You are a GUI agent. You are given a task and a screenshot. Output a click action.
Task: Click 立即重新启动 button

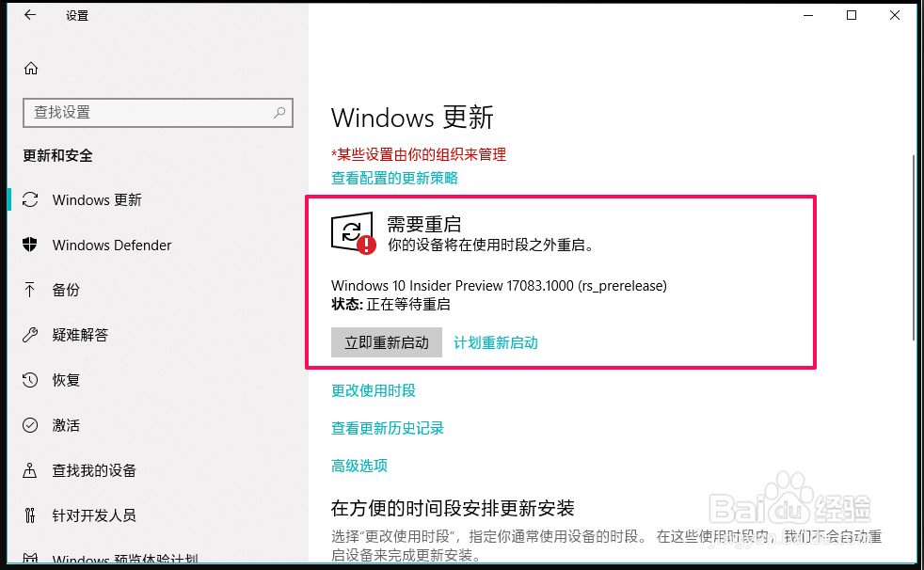coord(387,342)
